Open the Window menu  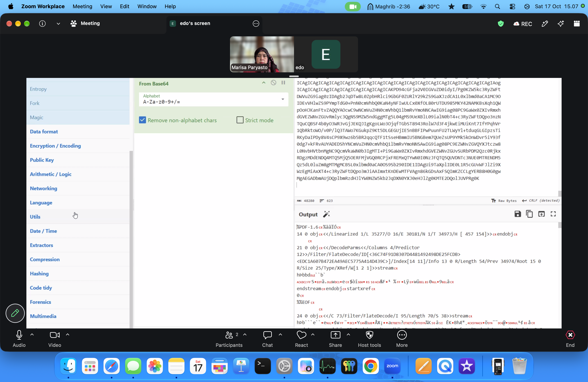147,6
